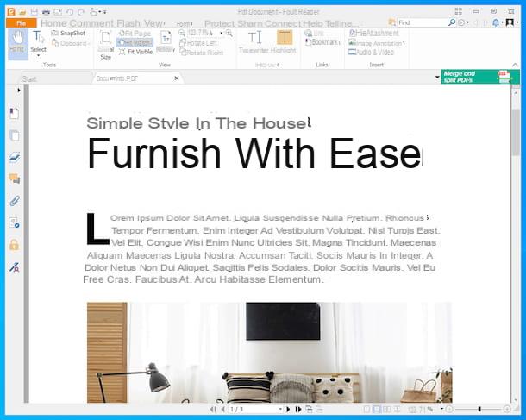Insert Audio & Video

(371, 53)
